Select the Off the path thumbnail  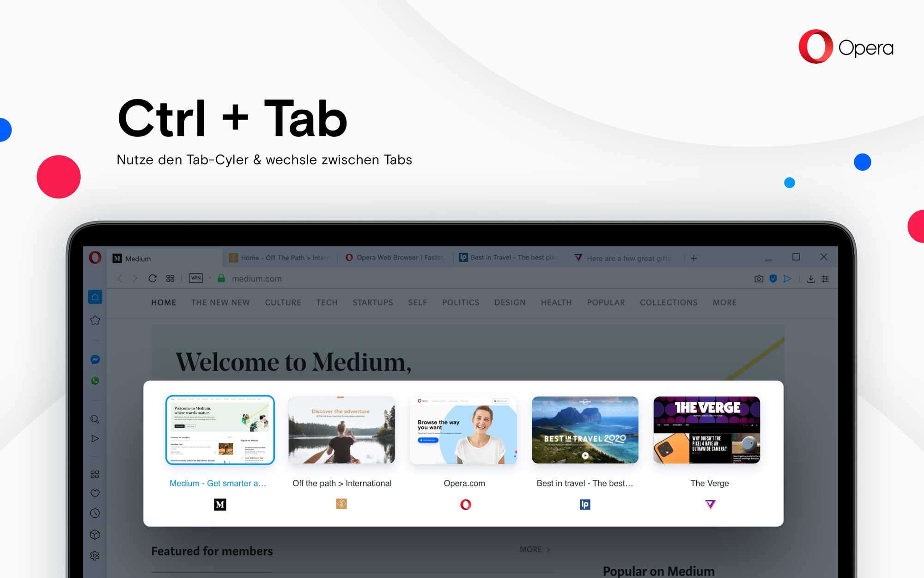(x=341, y=430)
